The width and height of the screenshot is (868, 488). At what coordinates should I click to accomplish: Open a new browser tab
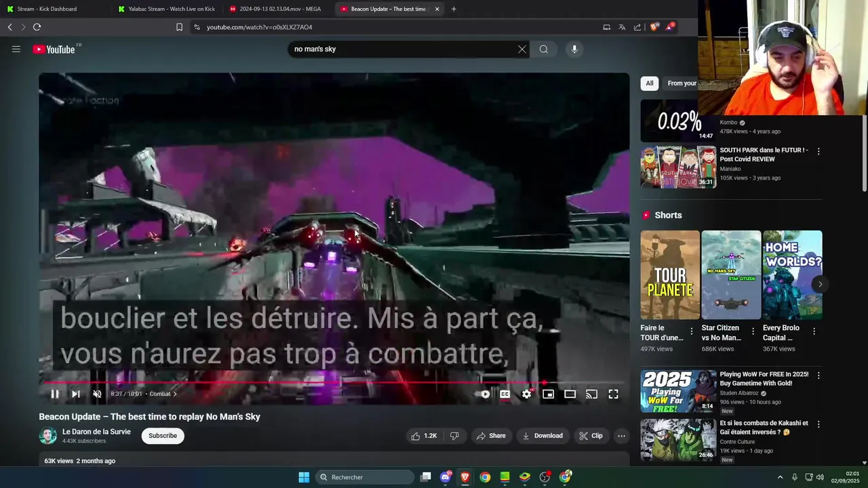point(454,9)
